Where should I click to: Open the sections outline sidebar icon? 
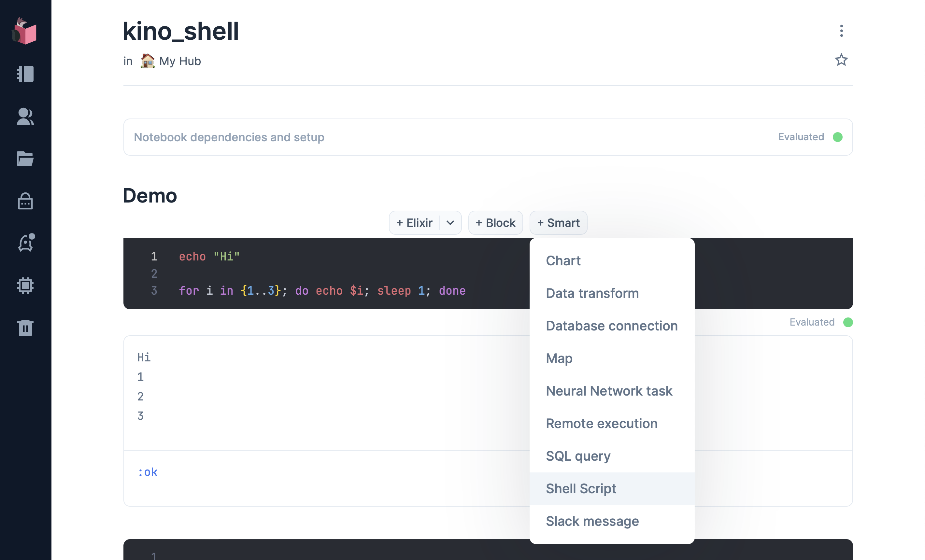click(x=25, y=74)
